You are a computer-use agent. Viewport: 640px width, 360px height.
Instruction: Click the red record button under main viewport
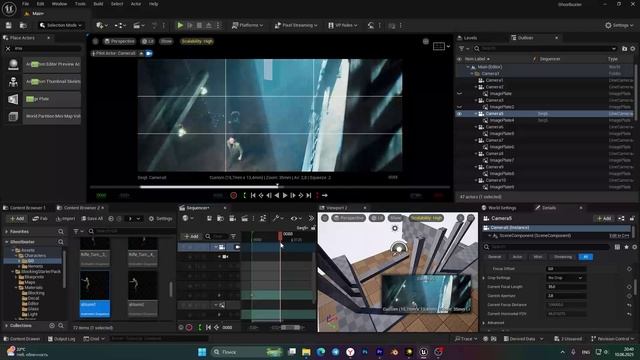233,196
